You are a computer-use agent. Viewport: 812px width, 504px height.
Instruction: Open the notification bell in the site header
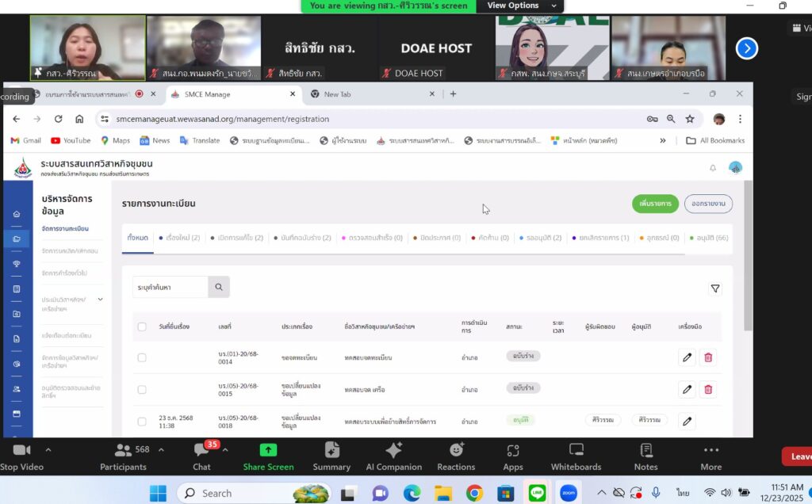click(712, 168)
